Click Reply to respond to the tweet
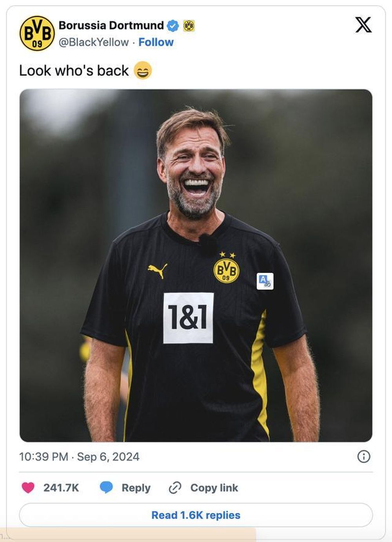Image resolution: width=392 pixels, height=542 pixels. pos(136,487)
